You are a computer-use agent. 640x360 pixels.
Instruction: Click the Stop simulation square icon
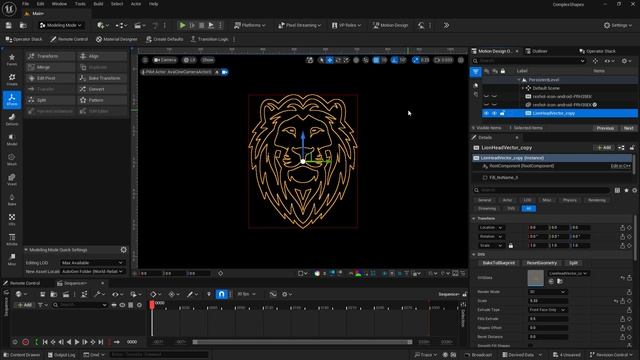202,25
